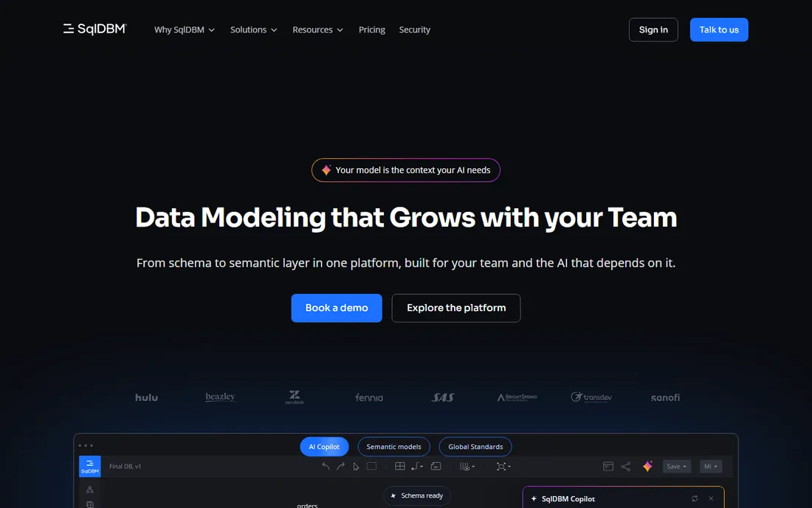
Task: Click the colorful Copilot sparkle toolbar icon
Action: pyautogui.click(x=647, y=466)
